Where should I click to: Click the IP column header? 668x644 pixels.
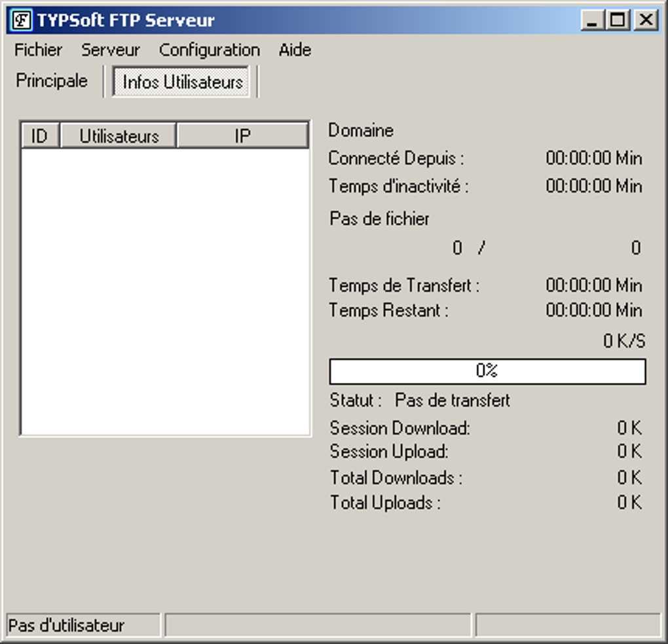tap(242, 136)
